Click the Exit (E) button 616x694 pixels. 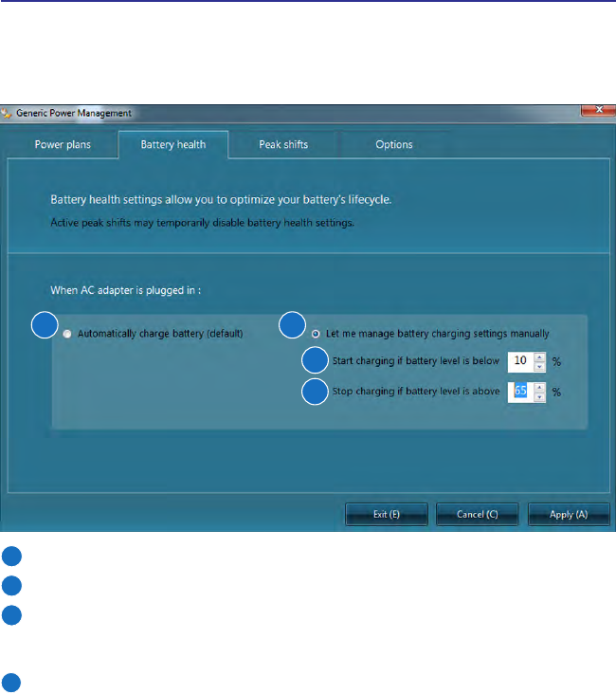[x=387, y=514]
